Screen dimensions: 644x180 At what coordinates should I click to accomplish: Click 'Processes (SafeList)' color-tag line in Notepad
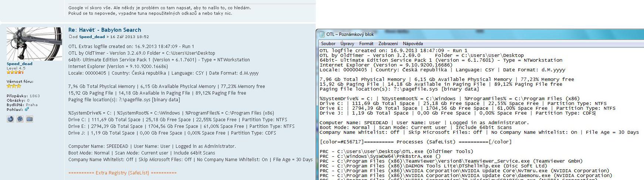[416, 142]
